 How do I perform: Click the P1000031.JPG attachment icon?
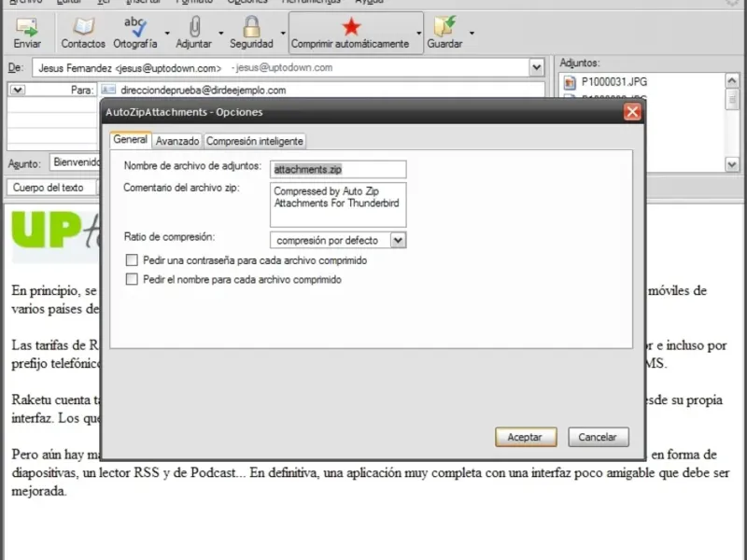coord(570,82)
